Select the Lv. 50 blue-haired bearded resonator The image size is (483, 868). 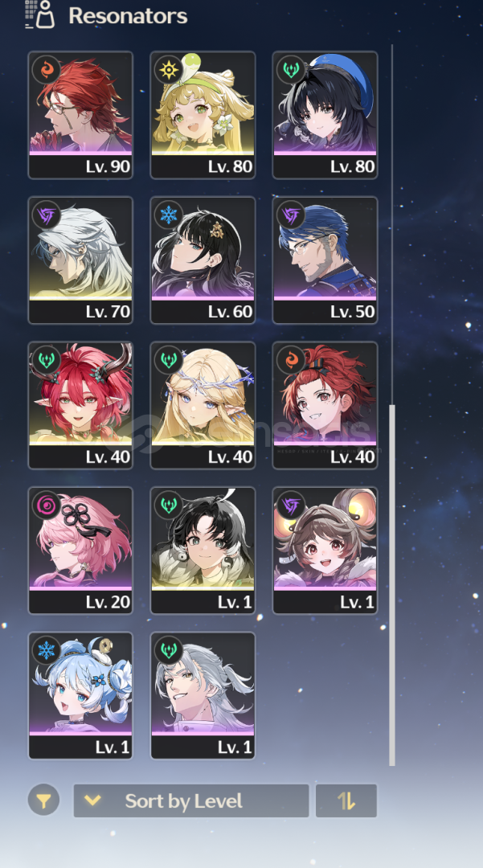[x=325, y=260]
